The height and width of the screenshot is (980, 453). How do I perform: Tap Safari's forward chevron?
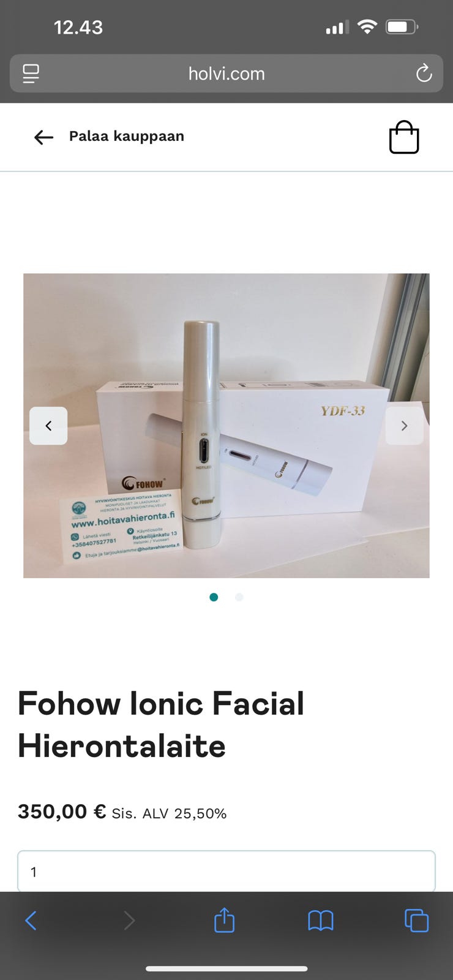click(129, 920)
